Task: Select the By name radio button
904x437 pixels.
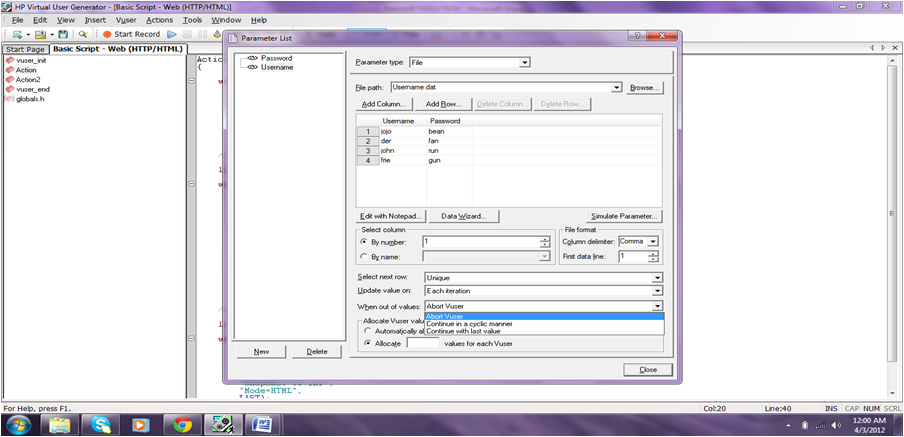Action: [363, 257]
